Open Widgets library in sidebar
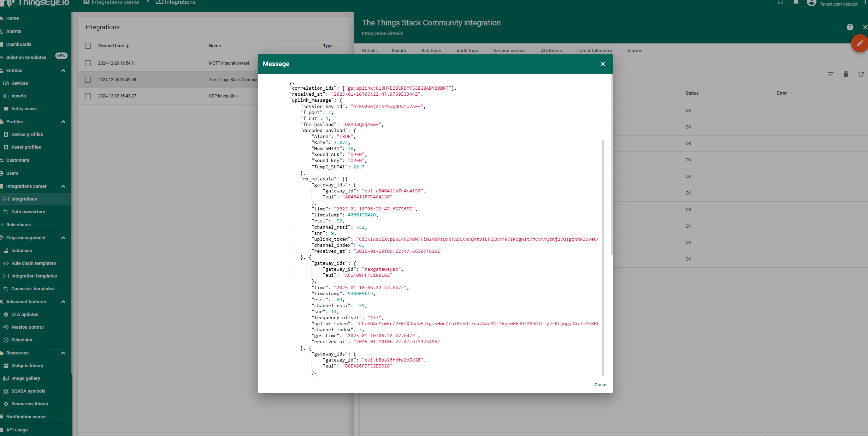Screen dimensions: 868x436 pyautogui.click(x=27, y=366)
